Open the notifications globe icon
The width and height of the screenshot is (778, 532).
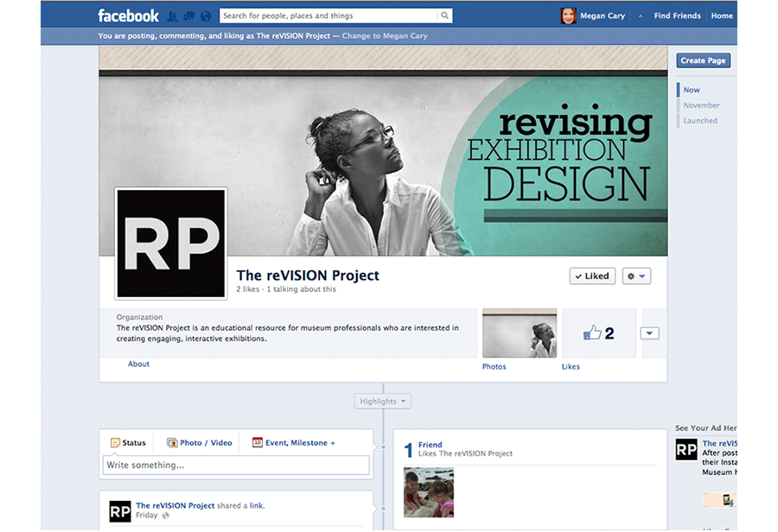(x=206, y=16)
